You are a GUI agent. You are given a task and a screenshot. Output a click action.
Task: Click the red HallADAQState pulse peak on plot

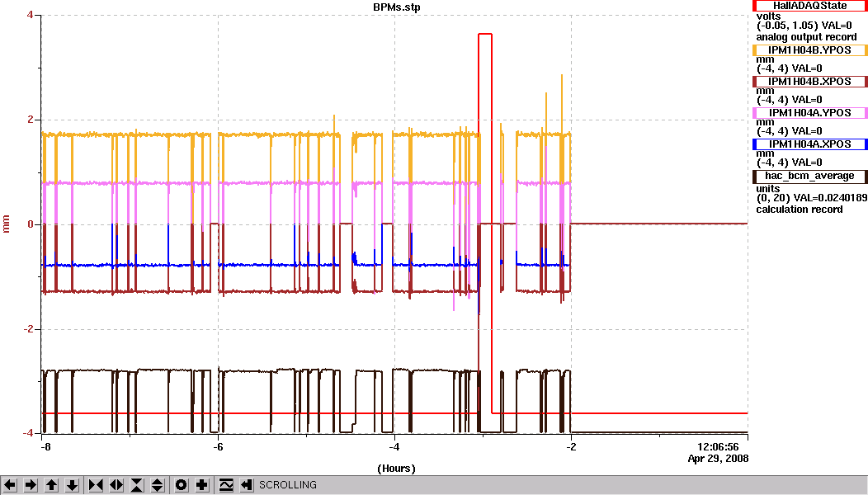click(x=485, y=35)
